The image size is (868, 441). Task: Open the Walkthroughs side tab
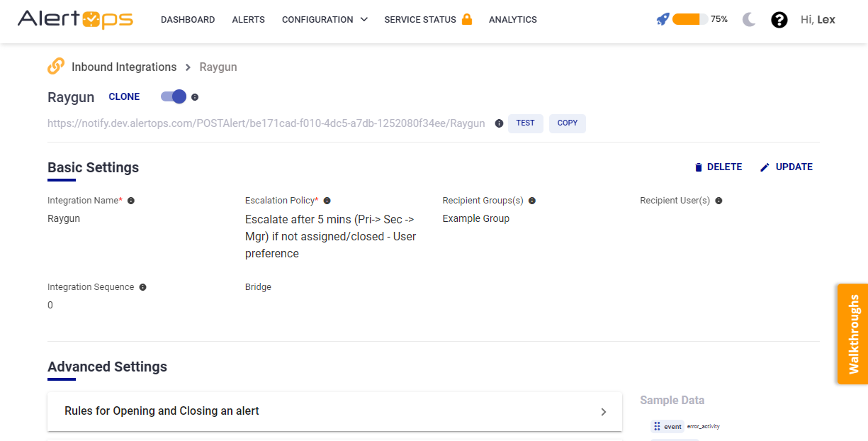click(852, 334)
